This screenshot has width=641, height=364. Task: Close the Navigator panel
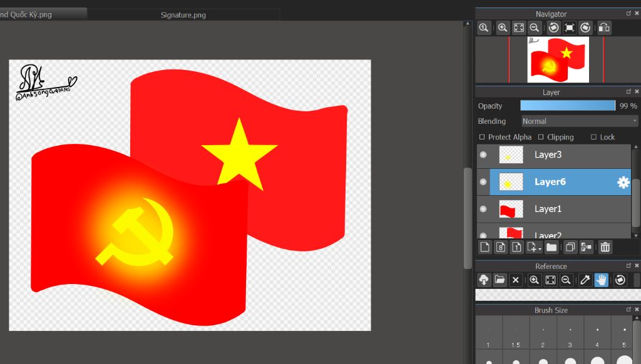pyautogui.click(x=637, y=14)
